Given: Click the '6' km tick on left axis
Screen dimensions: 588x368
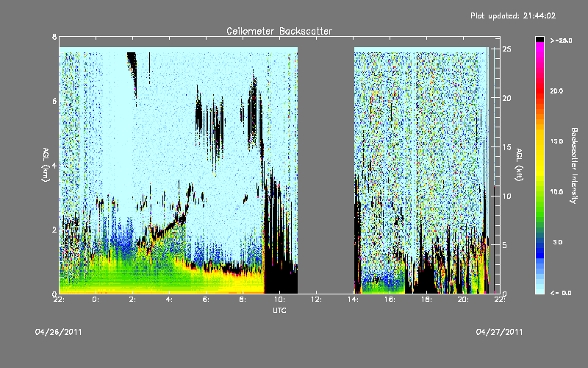Looking at the screenshot, I should click(x=54, y=101).
